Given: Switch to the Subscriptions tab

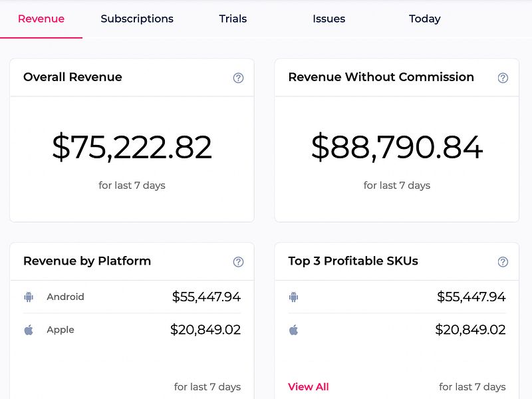Looking at the screenshot, I should coord(136,19).
